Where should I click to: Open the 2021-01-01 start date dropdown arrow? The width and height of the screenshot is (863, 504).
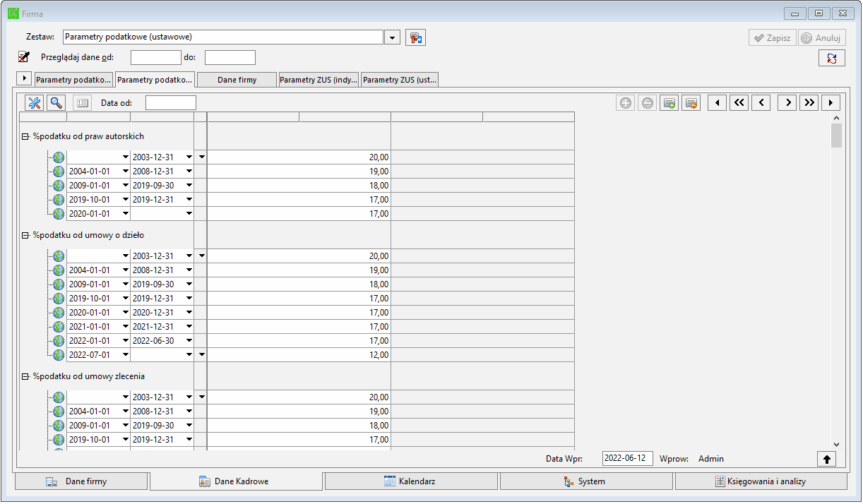click(x=126, y=327)
